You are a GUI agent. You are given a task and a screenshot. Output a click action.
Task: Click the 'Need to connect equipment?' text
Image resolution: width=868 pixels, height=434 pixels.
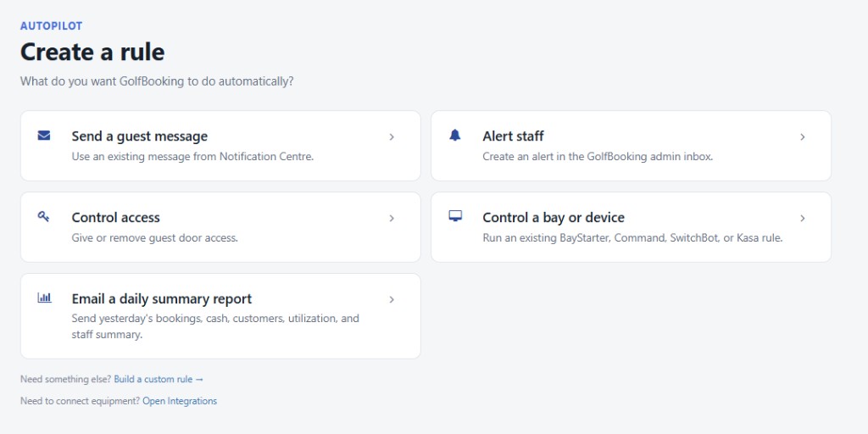81,401
